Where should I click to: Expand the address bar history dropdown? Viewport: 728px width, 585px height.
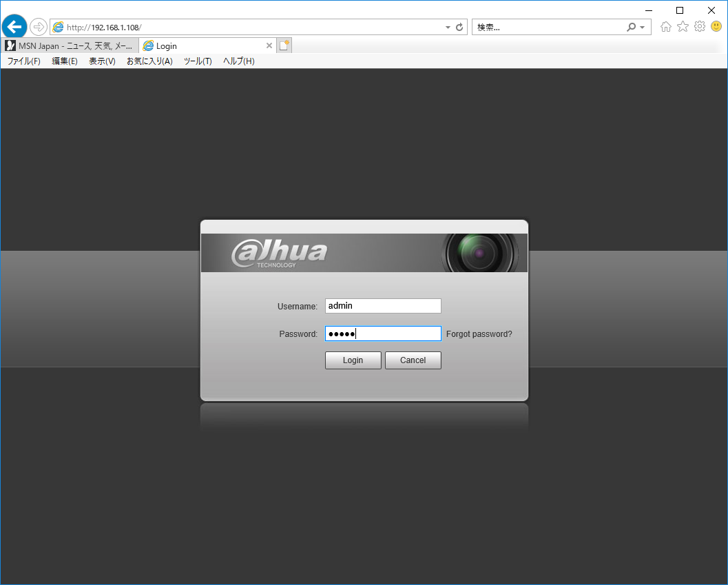[x=448, y=28]
